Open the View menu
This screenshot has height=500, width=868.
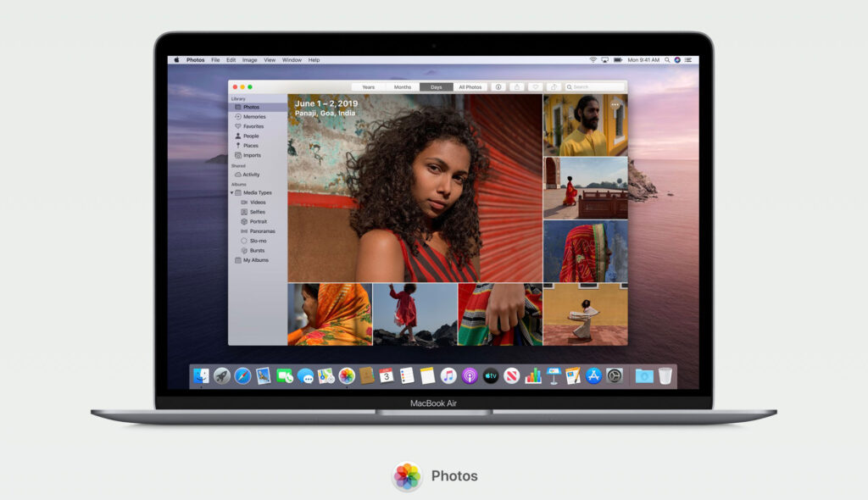tap(270, 60)
